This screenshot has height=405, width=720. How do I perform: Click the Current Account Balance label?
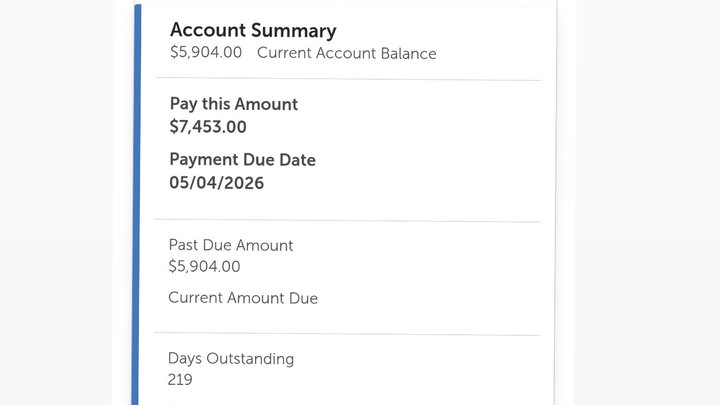click(x=346, y=54)
